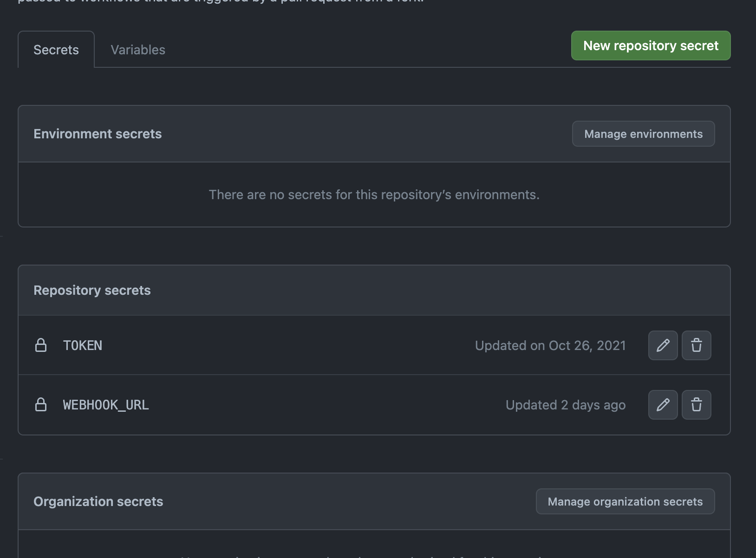The height and width of the screenshot is (558, 756).
Task: Click the 'Updated 2 days ago' timestamp
Action: pyautogui.click(x=565, y=405)
